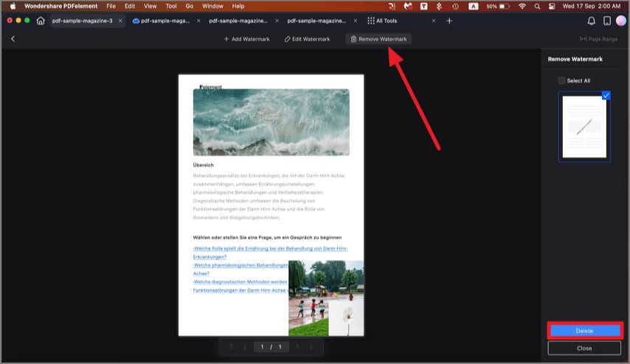Tick the Select All checkbox
630x364 pixels.
pyautogui.click(x=561, y=80)
